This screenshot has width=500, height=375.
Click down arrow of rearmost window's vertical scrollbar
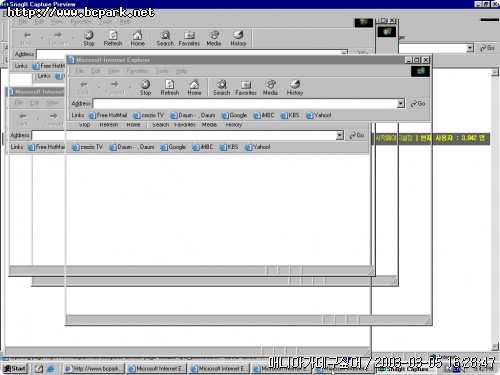tap(495, 347)
